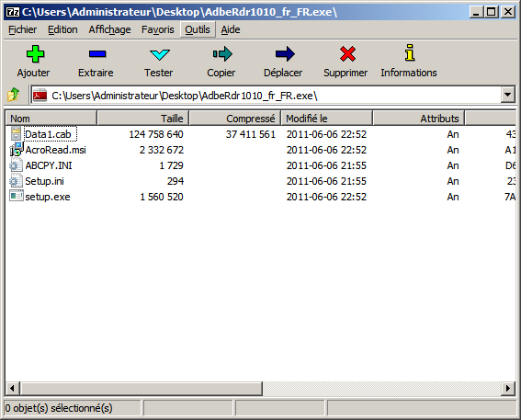Select the setup.exe file entry
Viewport: 521px width, 420px height.
(x=48, y=197)
